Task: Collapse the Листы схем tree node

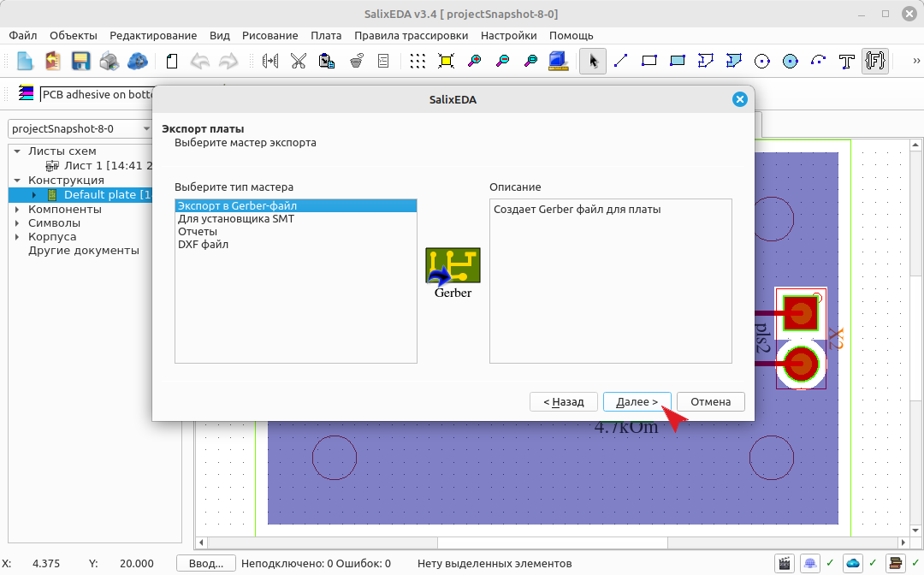Action: coord(17,151)
